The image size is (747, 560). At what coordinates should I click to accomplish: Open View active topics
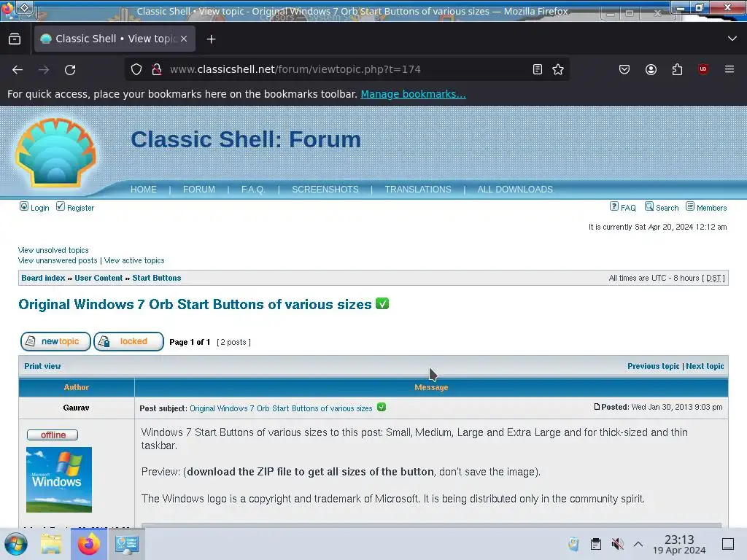134,261
